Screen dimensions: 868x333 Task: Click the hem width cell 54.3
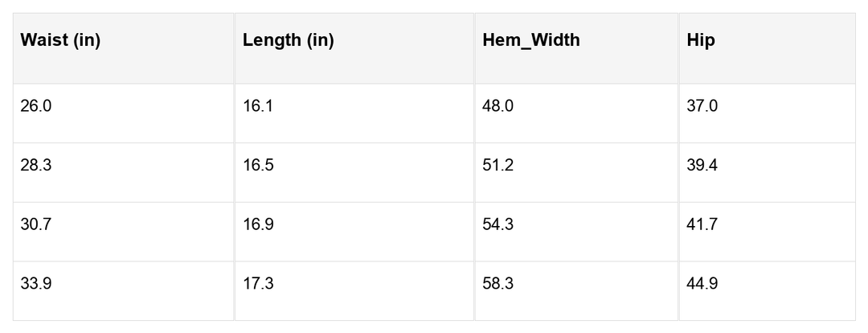coord(497,224)
